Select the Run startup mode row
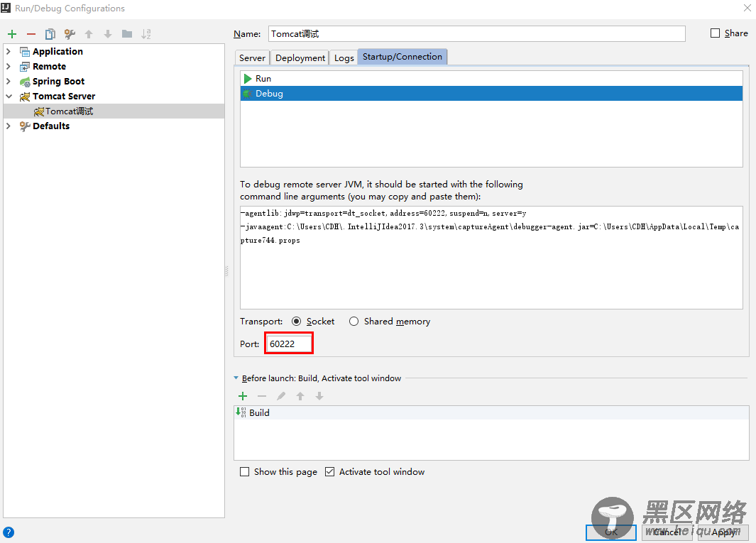Image resolution: width=756 pixels, height=543 pixels. click(491, 79)
